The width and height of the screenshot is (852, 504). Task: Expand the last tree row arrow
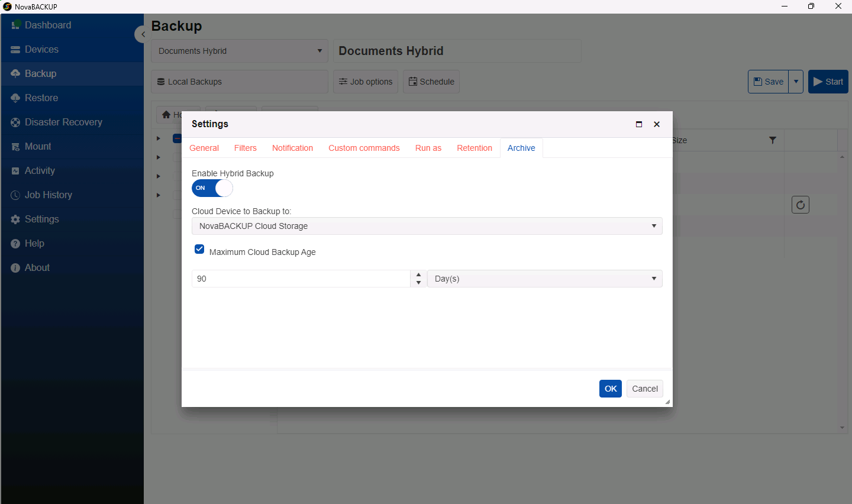tap(159, 195)
